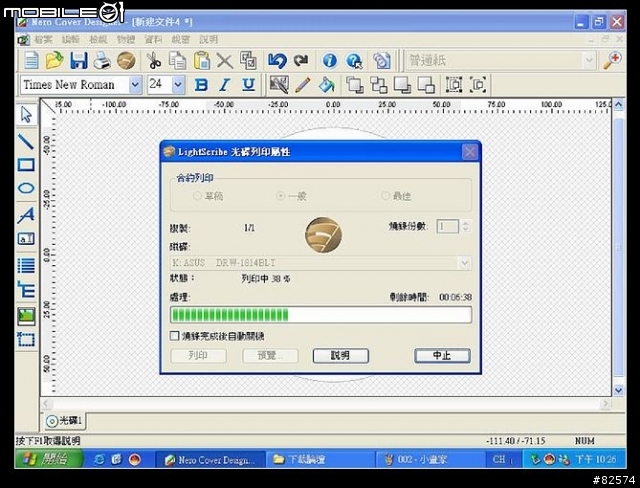Switch to 002 - 小畫家 taskbar window

click(430, 460)
